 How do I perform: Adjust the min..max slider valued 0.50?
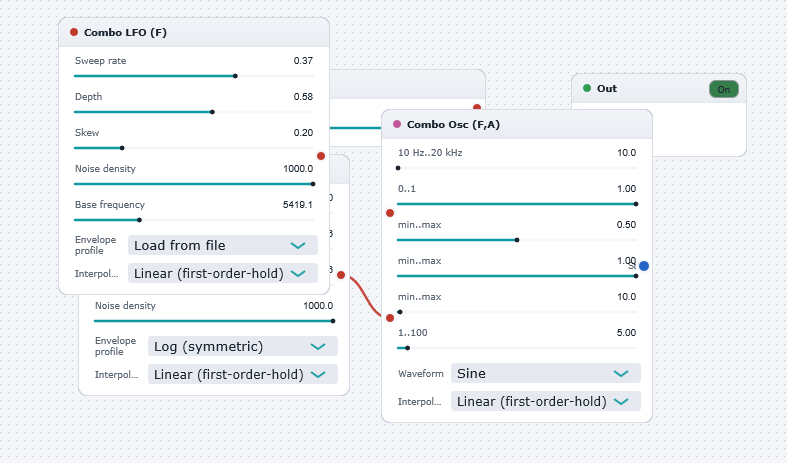pos(517,240)
